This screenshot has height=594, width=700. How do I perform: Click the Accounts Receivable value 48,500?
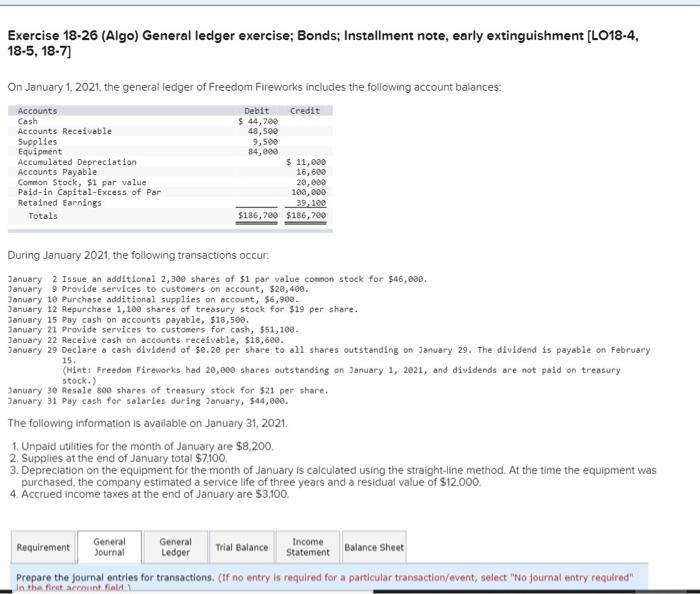[x=263, y=131]
